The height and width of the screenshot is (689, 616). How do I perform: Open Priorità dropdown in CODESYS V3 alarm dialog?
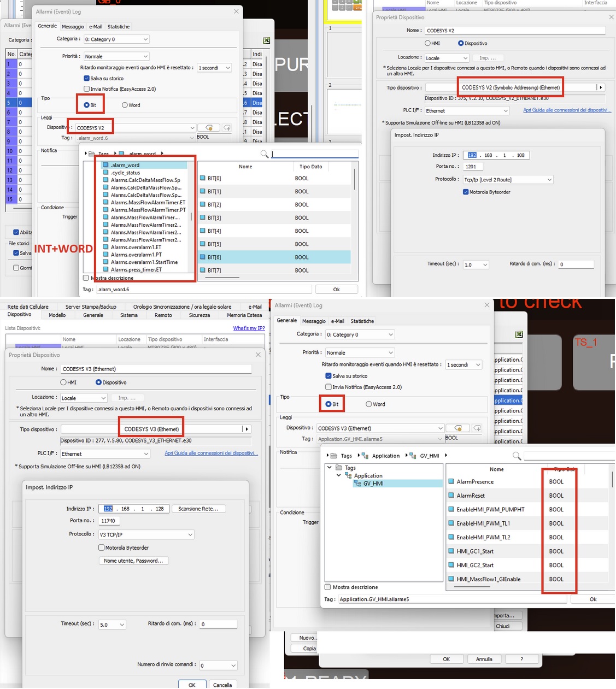[x=360, y=352]
